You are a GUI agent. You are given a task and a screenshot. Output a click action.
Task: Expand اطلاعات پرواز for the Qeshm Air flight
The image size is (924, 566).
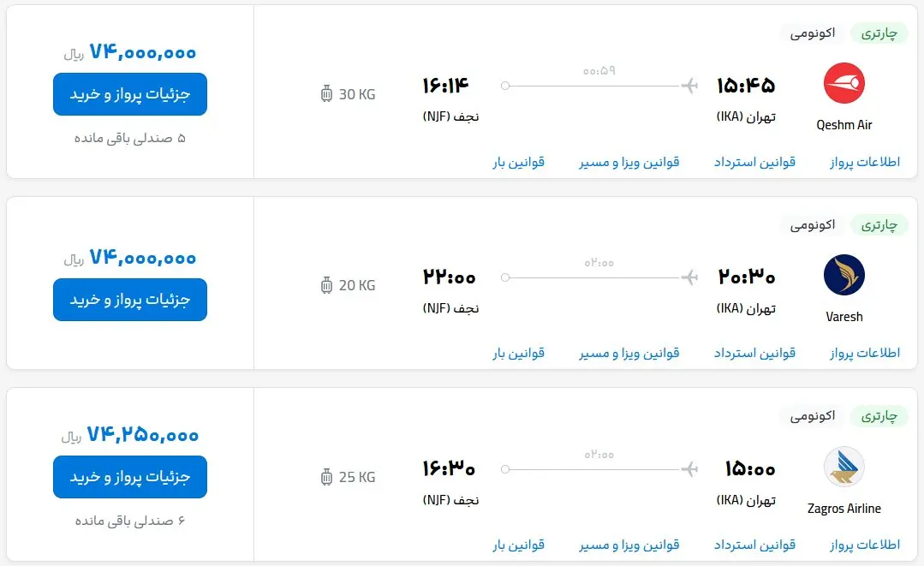click(865, 161)
